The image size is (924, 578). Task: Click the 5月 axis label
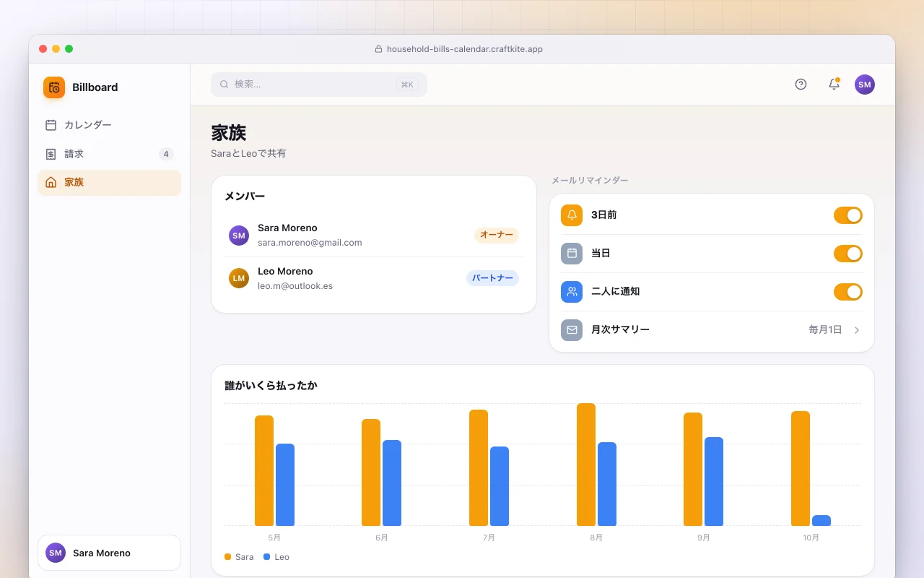tap(274, 538)
